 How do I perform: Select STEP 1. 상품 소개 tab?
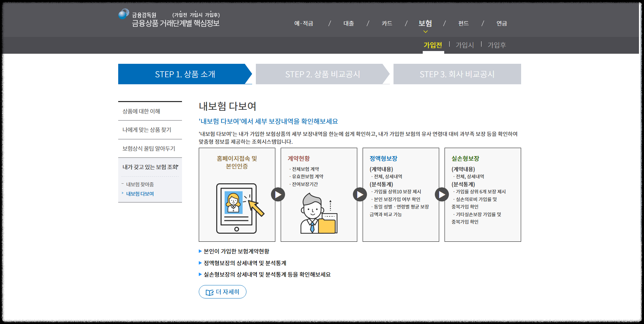185,74
